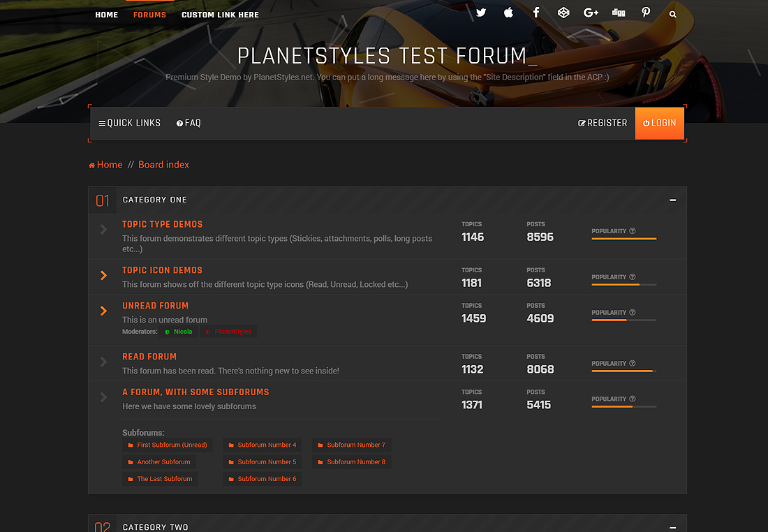Screen dimensions: 768x532
Task: Click the Facebook icon in the header
Action: [x=536, y=13]
